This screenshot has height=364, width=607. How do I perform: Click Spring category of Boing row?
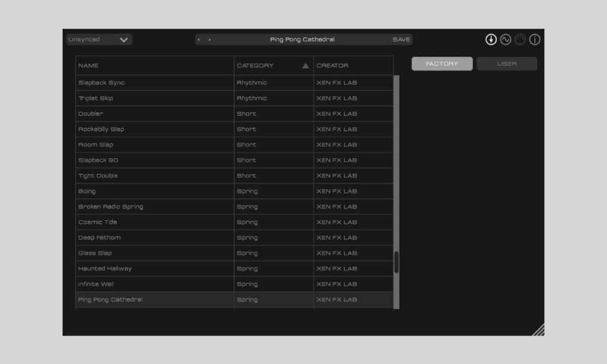(247, 191)
